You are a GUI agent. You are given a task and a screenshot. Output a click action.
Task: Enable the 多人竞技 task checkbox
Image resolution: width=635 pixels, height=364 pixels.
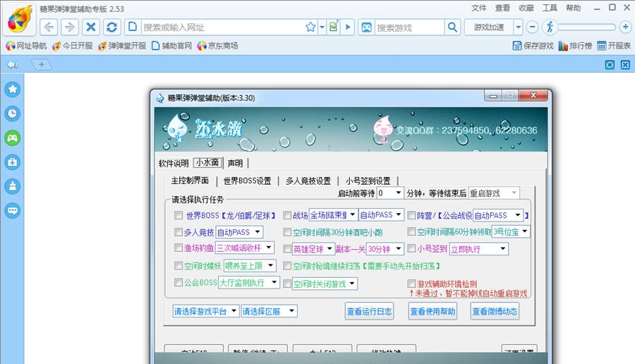pyautogui.click(x=179, y=232)
